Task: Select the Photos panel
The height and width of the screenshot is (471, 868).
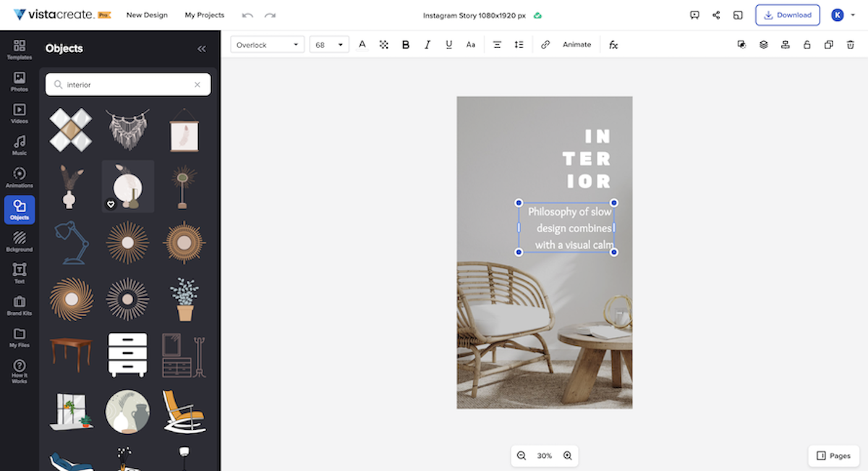Action: tap(20, 83)
